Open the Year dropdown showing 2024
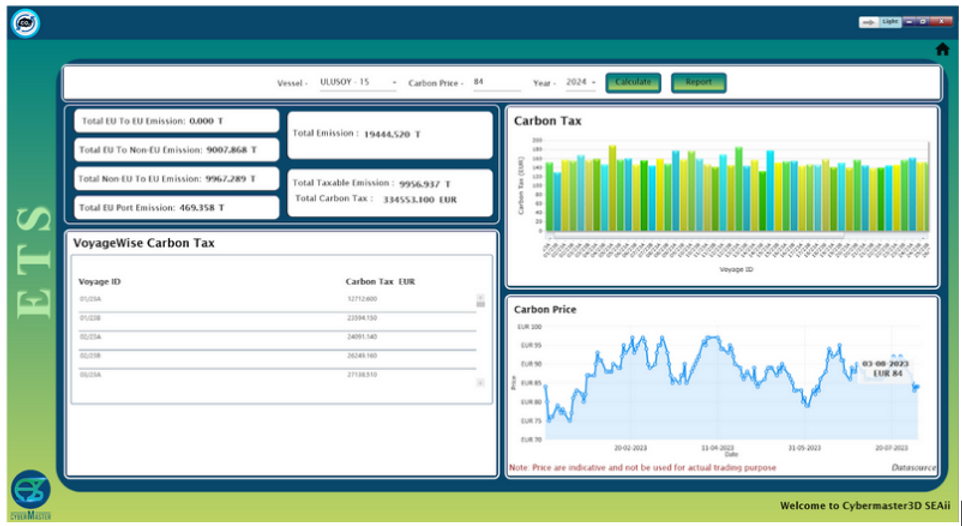 point(580,83)
